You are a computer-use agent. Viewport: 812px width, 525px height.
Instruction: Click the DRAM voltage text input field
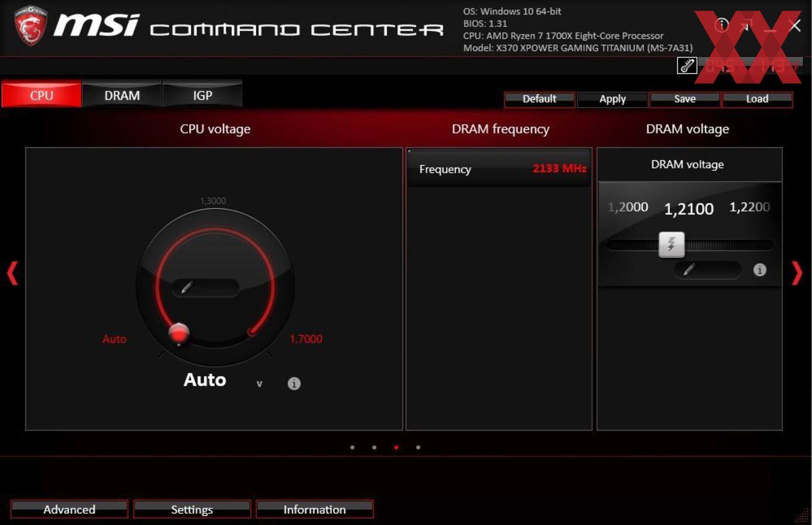pyautogui.click(x=708, y=270)
